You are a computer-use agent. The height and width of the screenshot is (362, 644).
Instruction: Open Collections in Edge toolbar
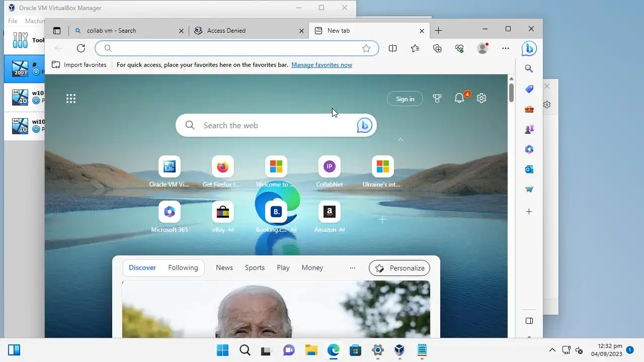(437, 48)
